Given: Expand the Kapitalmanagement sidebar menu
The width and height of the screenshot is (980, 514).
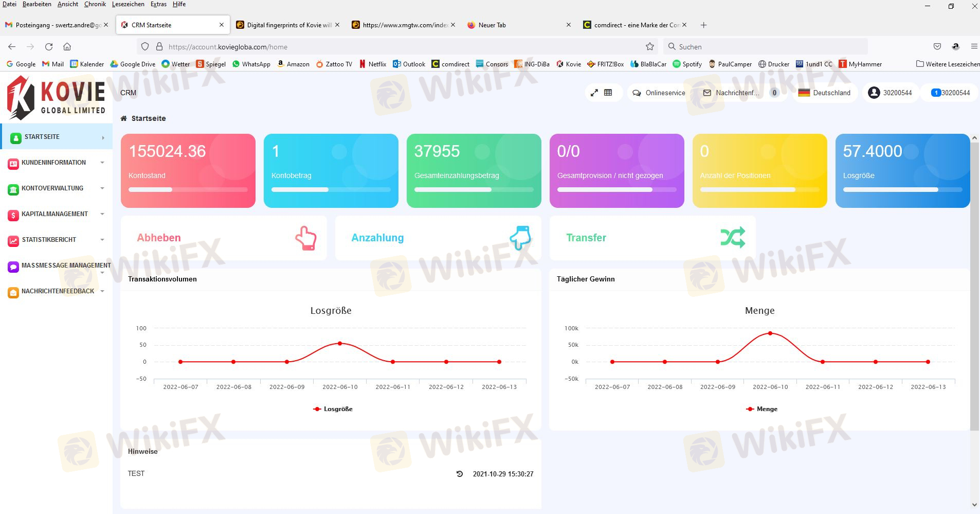Looking at the screenshot, I should (57, 214).
